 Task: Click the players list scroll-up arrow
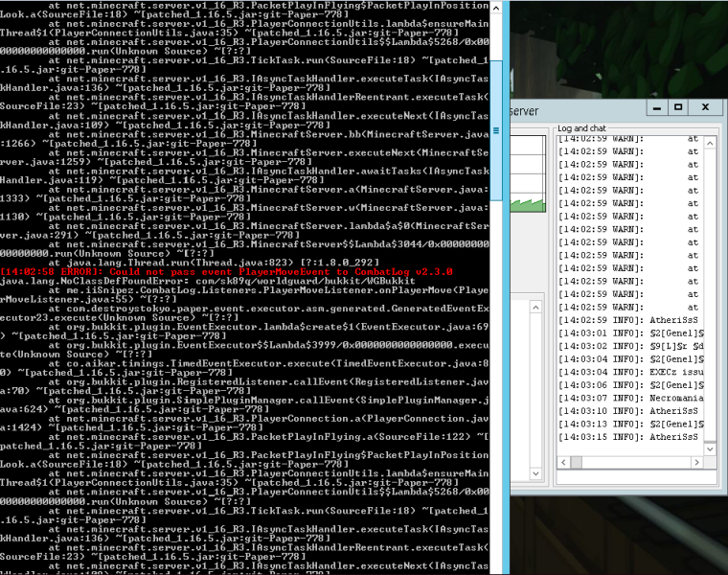tap(535, 308)
